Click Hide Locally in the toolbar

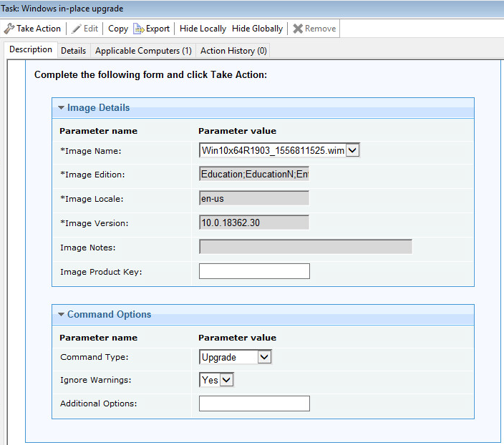203,29
